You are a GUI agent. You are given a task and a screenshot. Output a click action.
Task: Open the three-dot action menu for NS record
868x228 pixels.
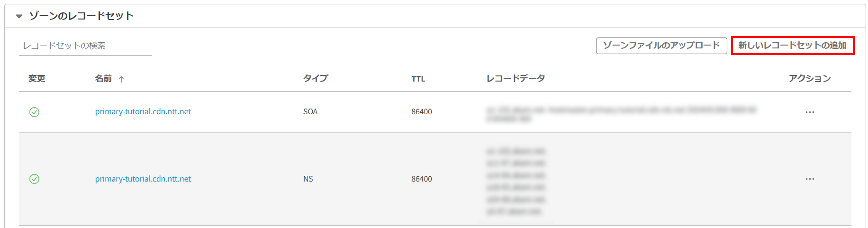pyautogui.click(x=810, y=179)
